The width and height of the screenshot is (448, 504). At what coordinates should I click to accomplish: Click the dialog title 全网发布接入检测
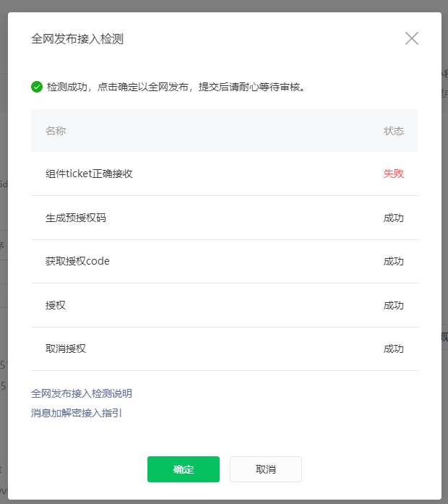77,39
